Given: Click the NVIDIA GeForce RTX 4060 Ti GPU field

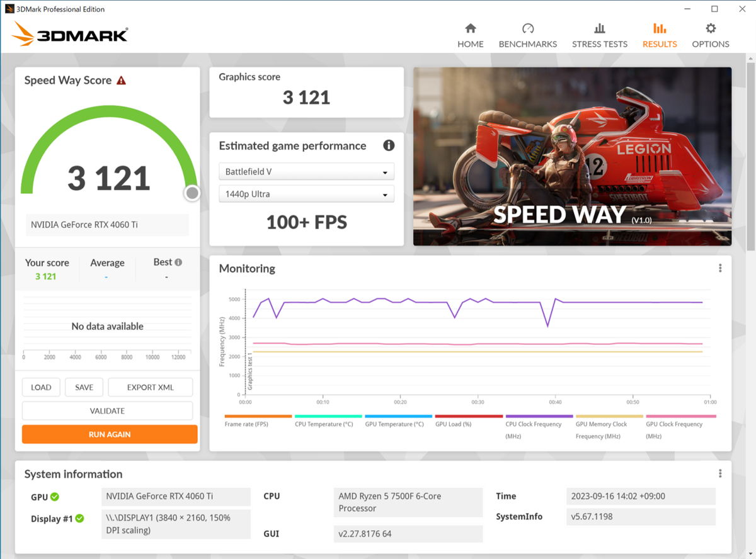Looking at the screenshot, I should click(x=176, y=497).
